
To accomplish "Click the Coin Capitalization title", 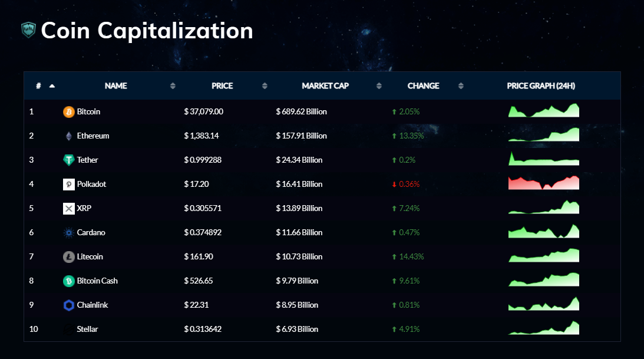I will (147, 31).
